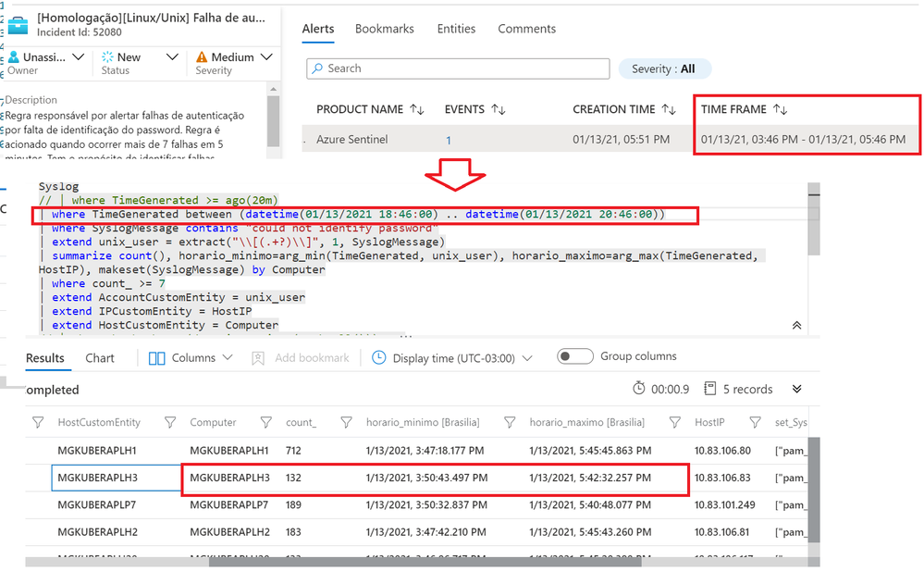Click the Syslog table name in query
Screen dimensions: 924x572
pyautogui.click(x=58, y=186)
